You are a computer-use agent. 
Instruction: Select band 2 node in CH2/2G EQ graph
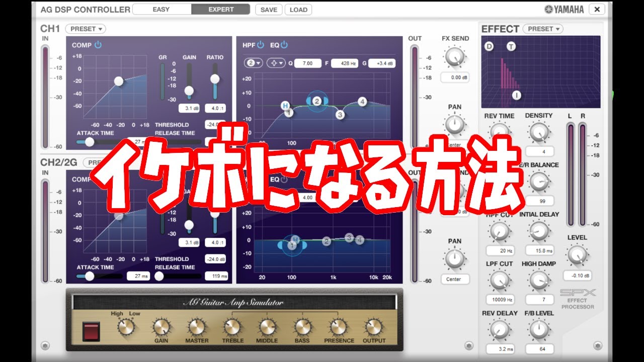pos(327,241)
